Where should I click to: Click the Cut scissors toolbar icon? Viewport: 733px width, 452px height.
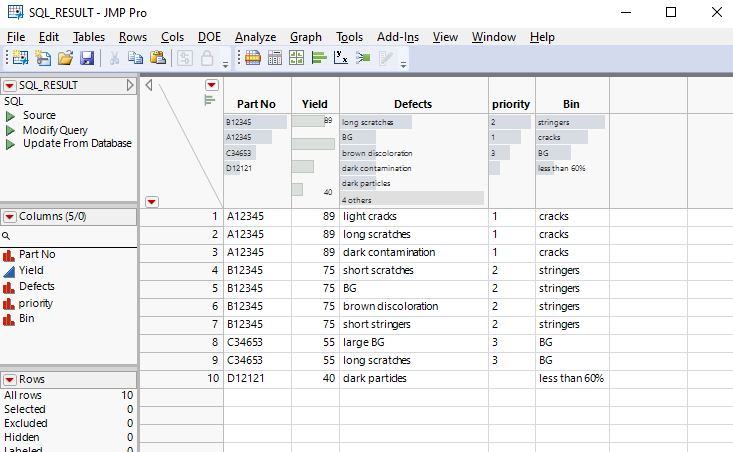(x=113, y=59)
